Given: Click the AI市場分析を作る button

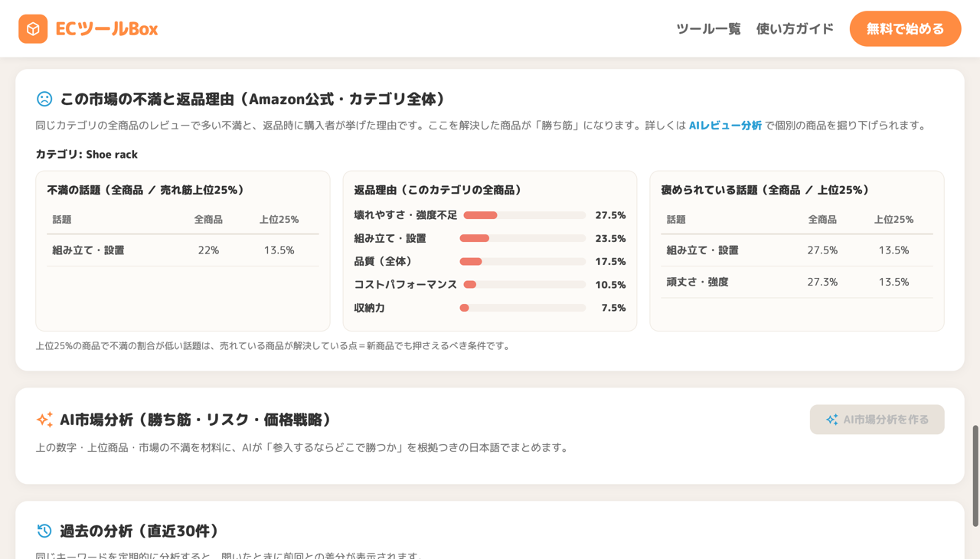Looking at the screenshot, I should click(x=877, y=420).
